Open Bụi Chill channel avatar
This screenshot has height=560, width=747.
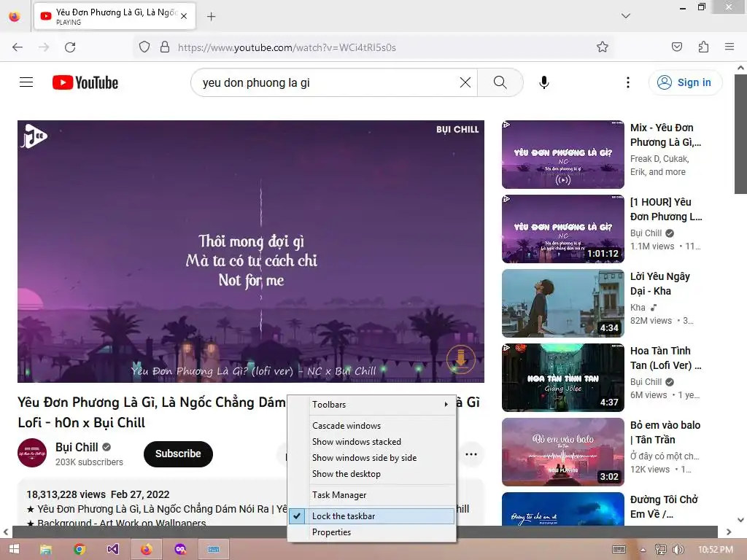[x=32, y=453]
